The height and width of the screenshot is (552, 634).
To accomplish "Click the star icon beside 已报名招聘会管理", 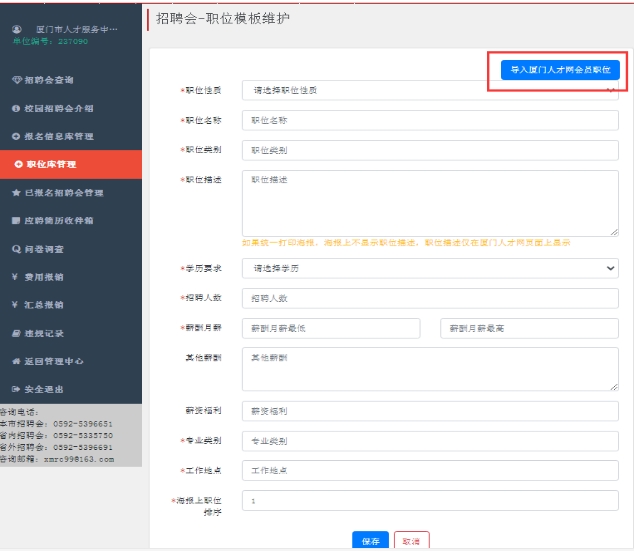I will tap(16, 192).
